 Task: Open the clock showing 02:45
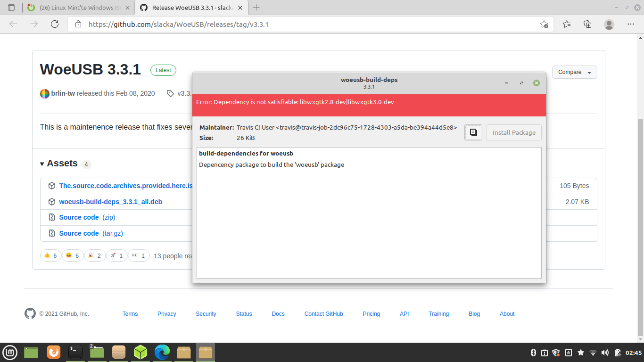[634, 353]
